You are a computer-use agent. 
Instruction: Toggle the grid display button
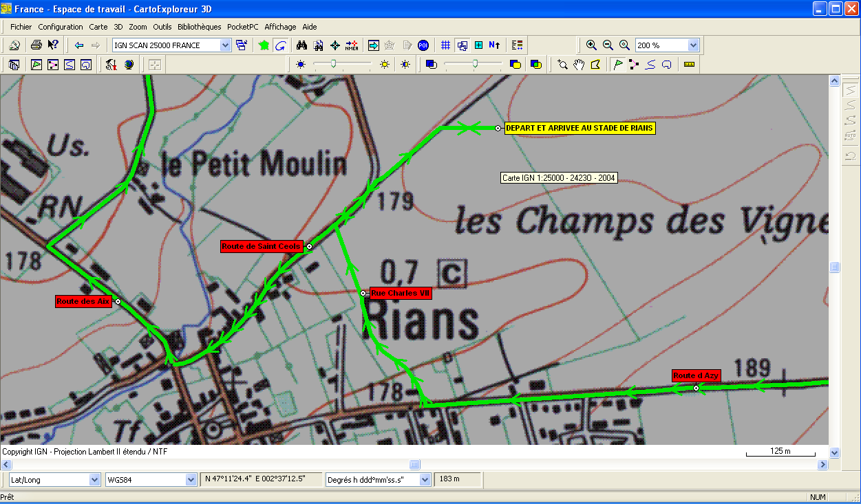point(445,45)
